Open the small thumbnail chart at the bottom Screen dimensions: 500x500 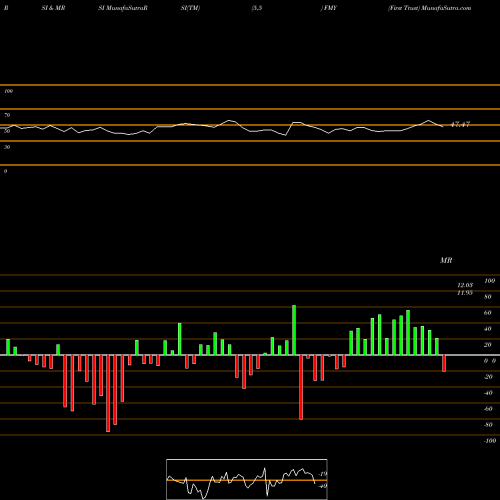tap(247, 479)
